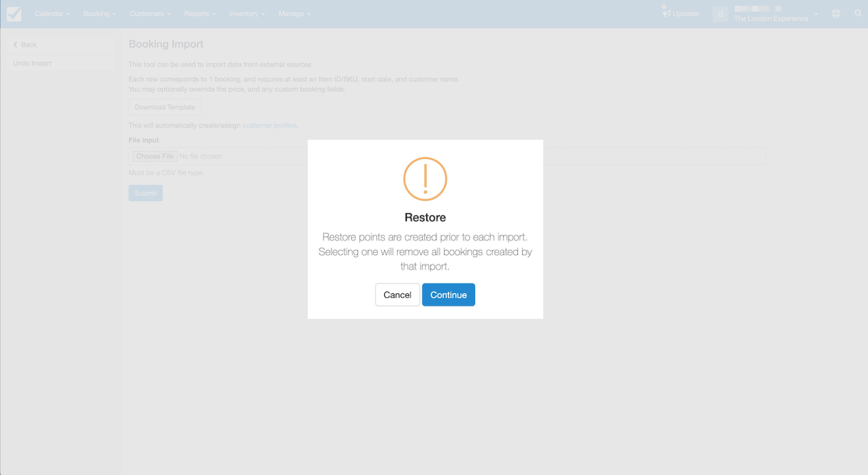Open the Booking dropdown menu
Image resolution: width=868 pixels, height=475 pixels.
pos(100,13)
